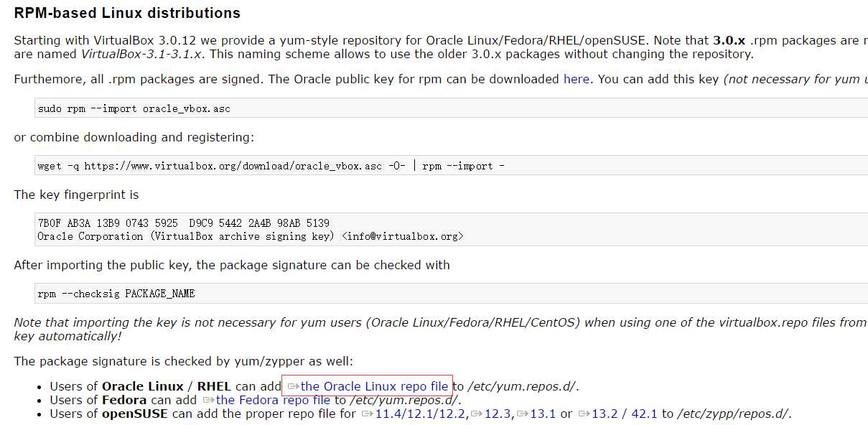Open the openSUSE 11.4/12.1/12.2 repo link
The height and width of the screenshot is (425, 868).
coord(421,414)
